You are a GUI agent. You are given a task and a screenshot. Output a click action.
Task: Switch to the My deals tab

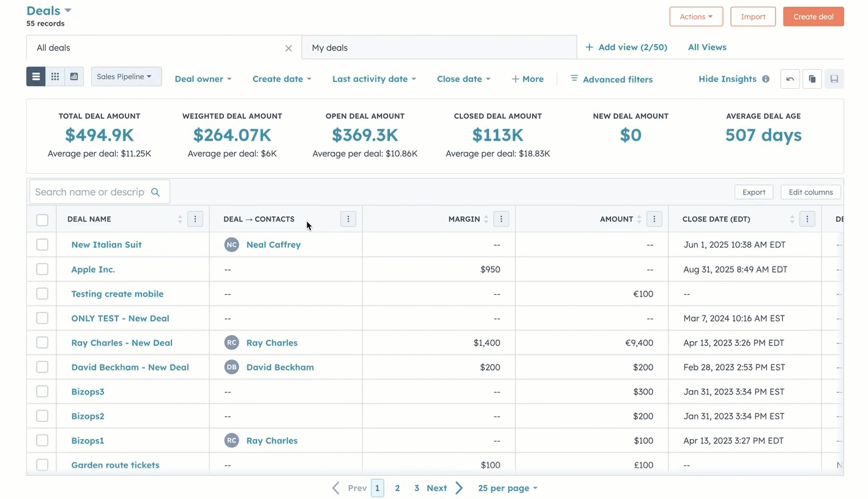click(x=330, y=48)
